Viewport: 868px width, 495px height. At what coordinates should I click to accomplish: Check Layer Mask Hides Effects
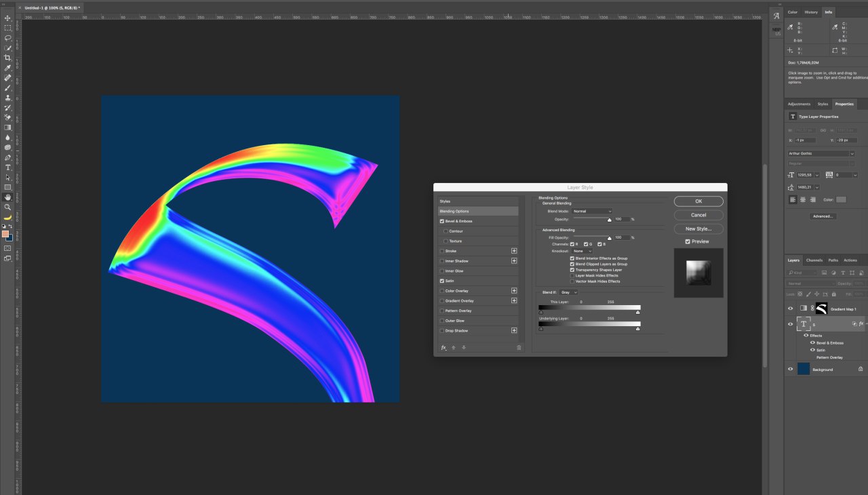572,275
